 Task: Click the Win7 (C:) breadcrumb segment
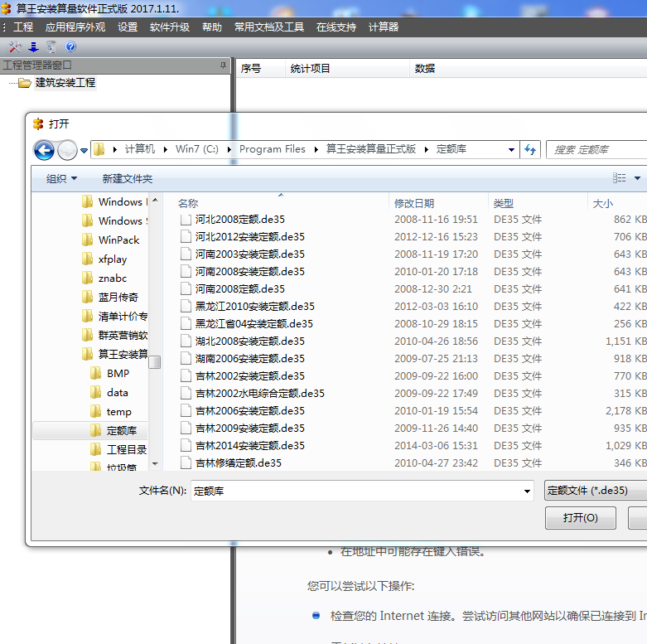tap(197, 149)
